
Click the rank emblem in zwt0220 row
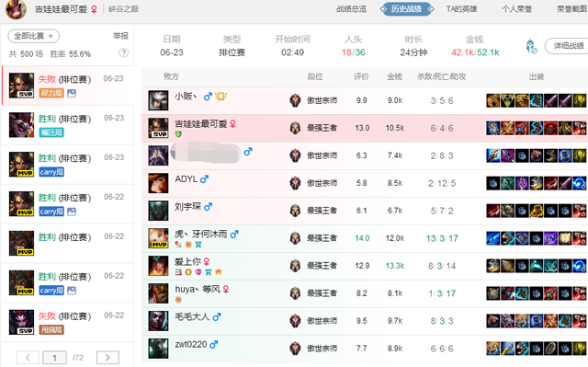click(x=295, y=349)
